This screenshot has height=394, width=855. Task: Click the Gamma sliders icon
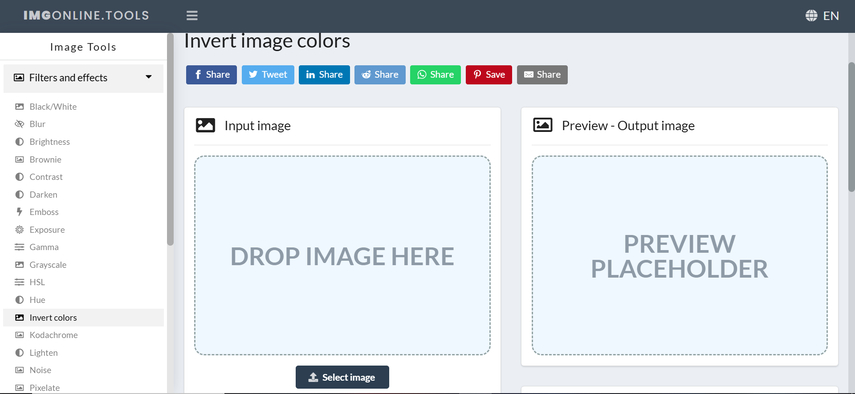(19, 247)
